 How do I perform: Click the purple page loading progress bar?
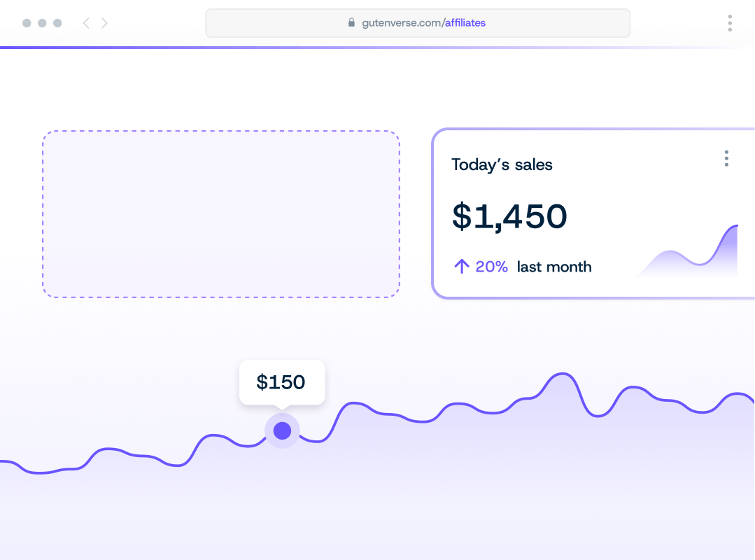(210, 48)
